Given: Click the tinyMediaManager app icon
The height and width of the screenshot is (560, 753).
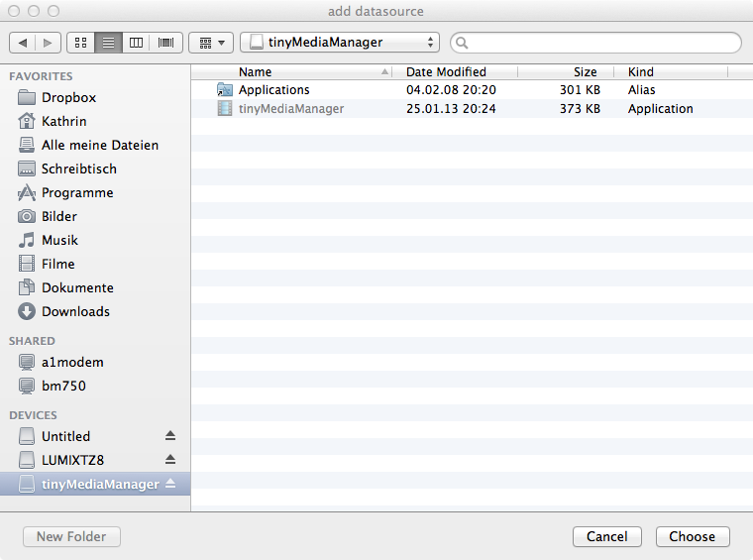Looking at the screenshot, I should (x=224, y=109).
